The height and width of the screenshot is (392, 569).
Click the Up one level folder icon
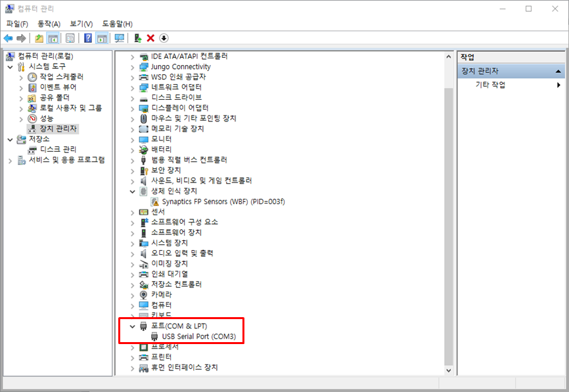39,38
